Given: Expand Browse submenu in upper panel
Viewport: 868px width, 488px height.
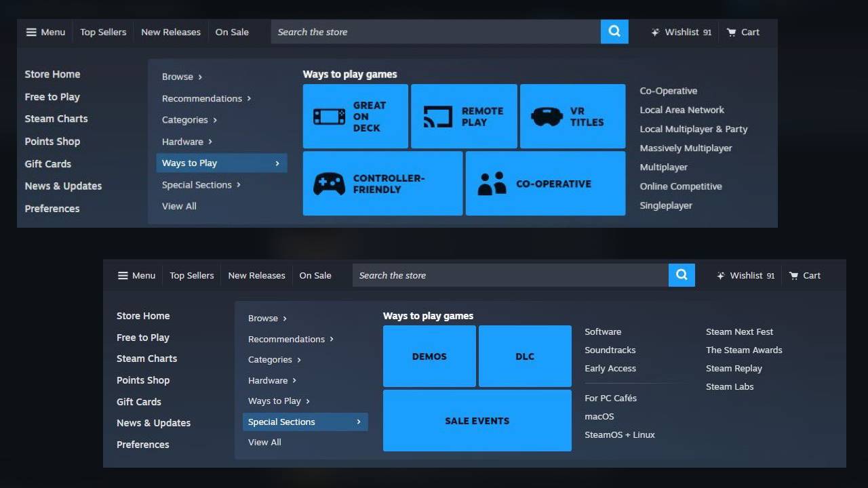Looking at the screenshot, I should [x=182, y=77].
